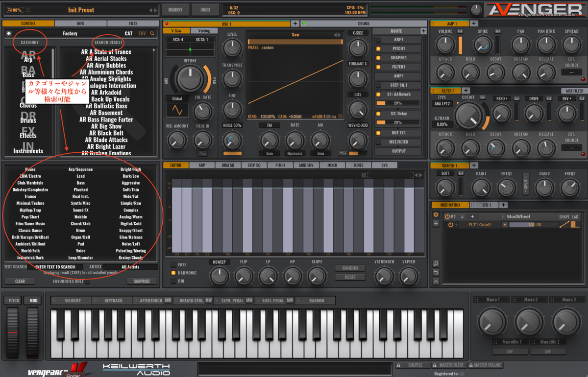Open the Global vibrato mode dropdown

click(x=177, y=98)
